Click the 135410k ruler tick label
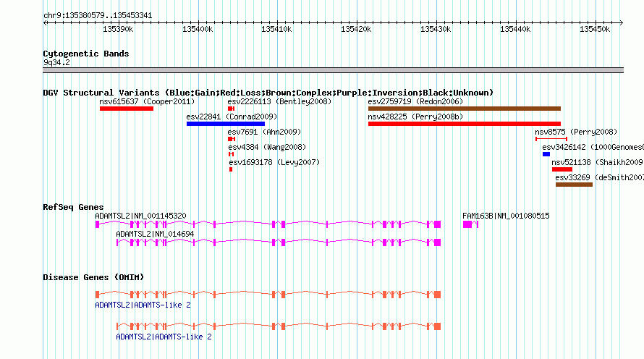Viewport: 644px width, 359px height. pos(277,29)
